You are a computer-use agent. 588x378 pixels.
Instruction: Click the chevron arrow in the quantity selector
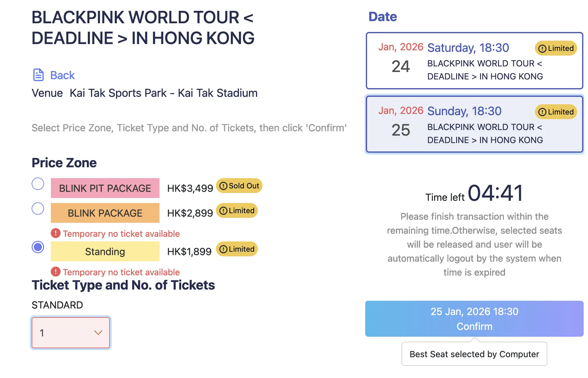(x=98, y=333)
